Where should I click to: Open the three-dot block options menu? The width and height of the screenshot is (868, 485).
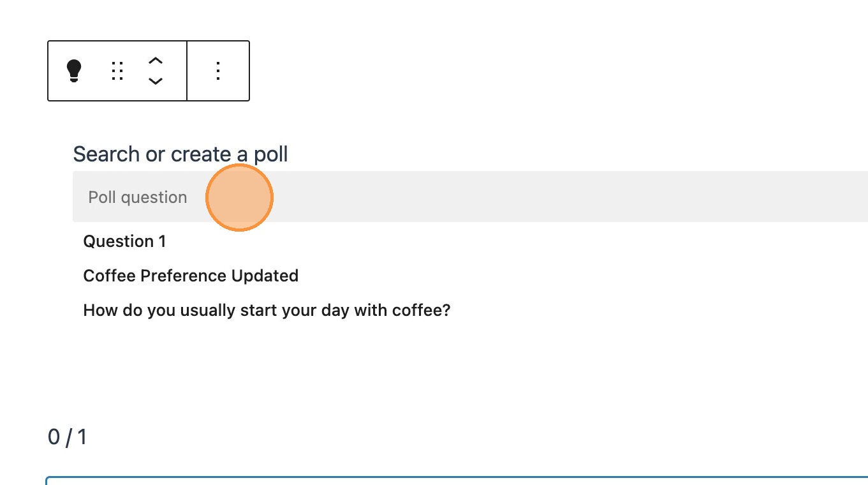[x=218, y=71]
